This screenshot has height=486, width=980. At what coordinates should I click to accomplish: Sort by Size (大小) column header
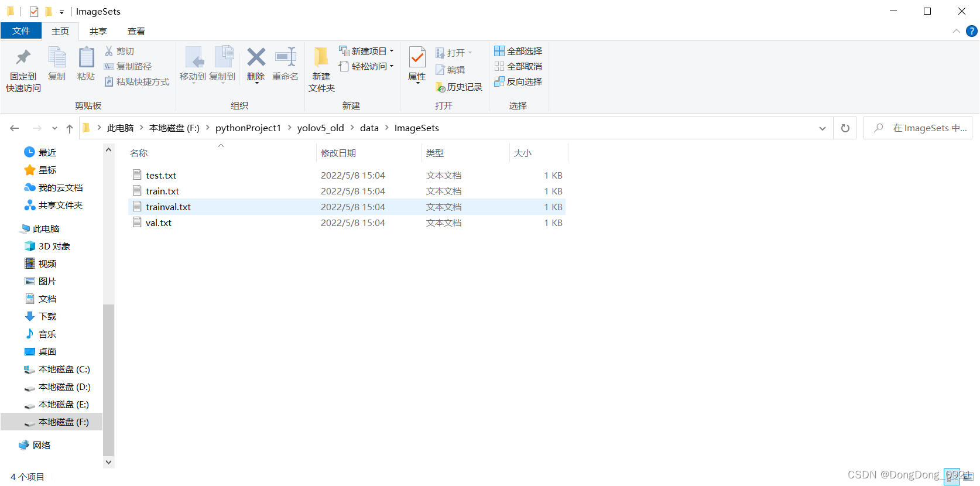[x=539, y=153]
